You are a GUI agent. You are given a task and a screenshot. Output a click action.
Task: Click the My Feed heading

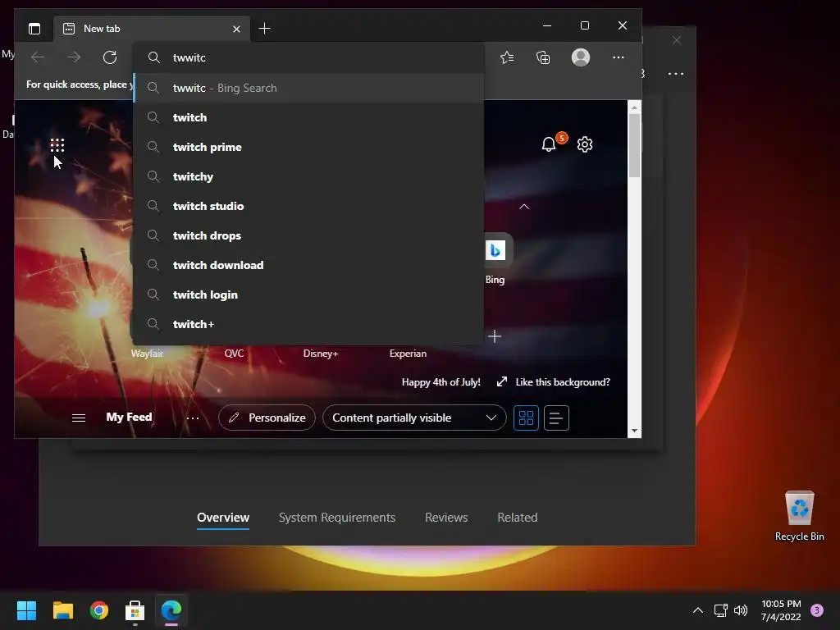[x=129, y=417]
